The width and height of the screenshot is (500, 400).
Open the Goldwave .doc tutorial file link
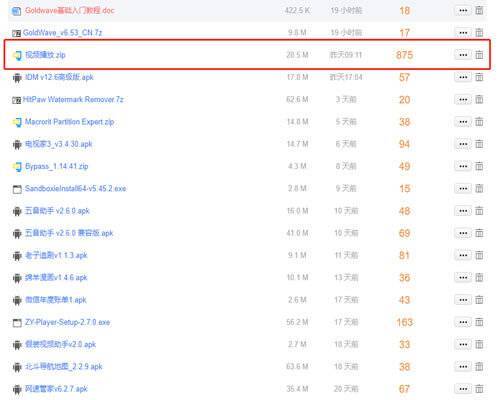[70, 10]
